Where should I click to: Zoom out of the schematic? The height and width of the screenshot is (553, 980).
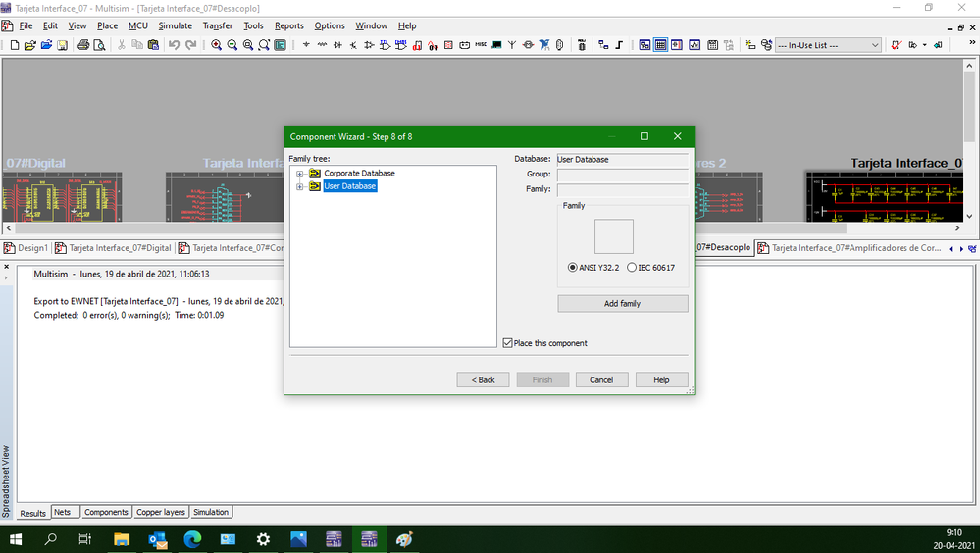232,45
